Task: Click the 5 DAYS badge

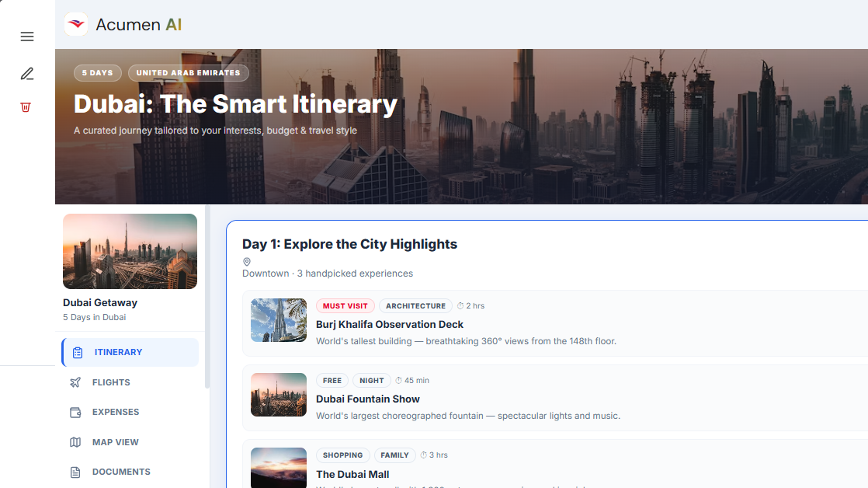Action: [x=97, y=73]
